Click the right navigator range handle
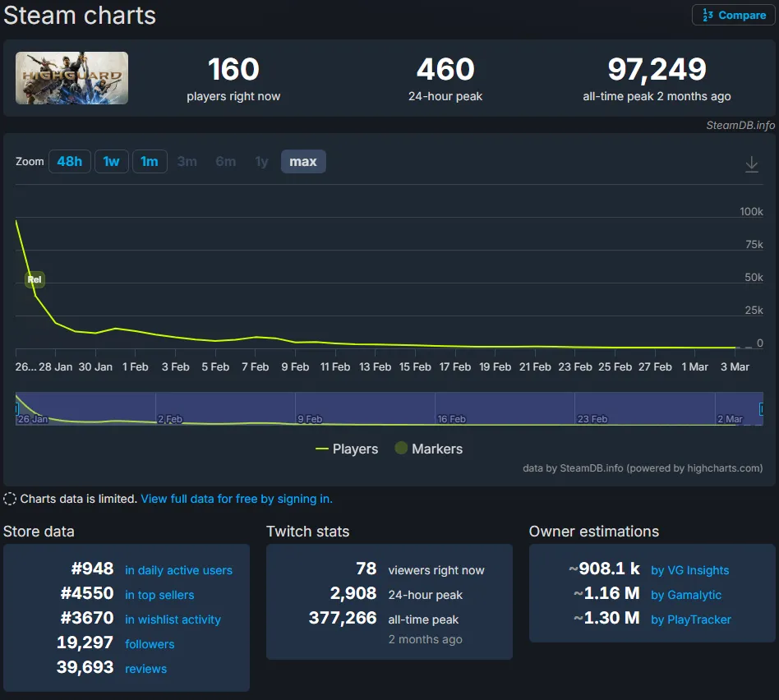This screenshot has width=779, height=700. (761, 408)
